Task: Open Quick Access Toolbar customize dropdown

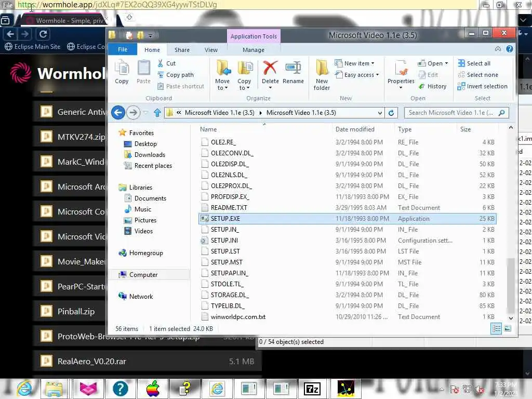Action: point(150,35)
